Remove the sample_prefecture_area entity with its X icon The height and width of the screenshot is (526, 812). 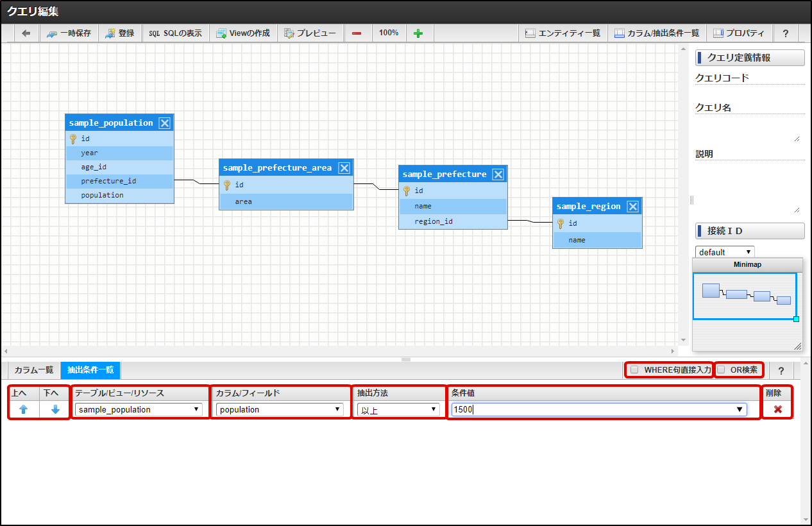click(344, 168)
